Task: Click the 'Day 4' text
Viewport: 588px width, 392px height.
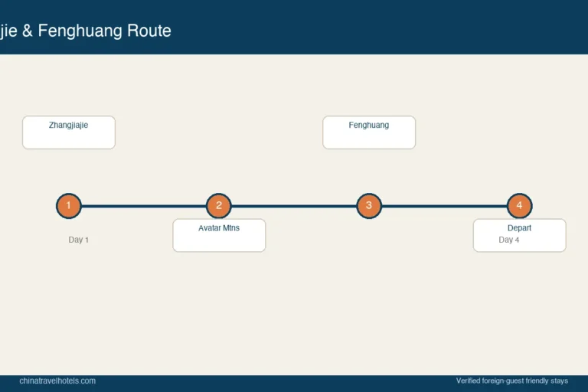Action: 509,240
